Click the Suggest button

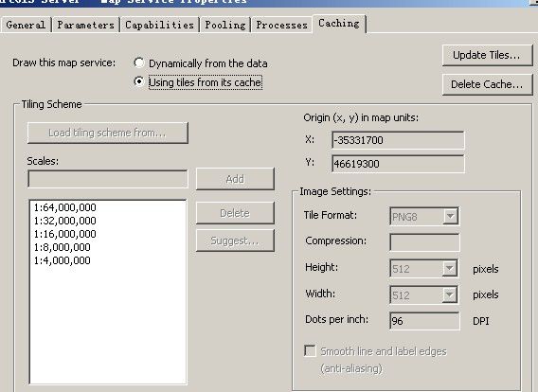click(x=235, y=241)
